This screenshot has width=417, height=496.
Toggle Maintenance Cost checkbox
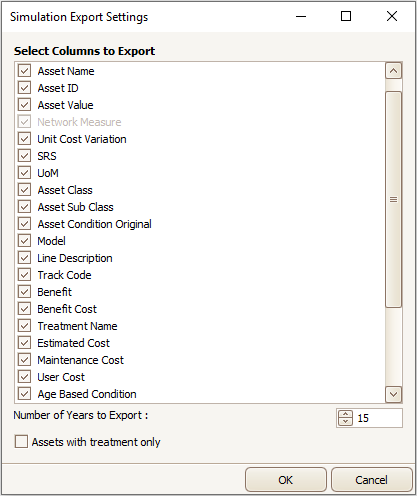[x=24, y=360]
